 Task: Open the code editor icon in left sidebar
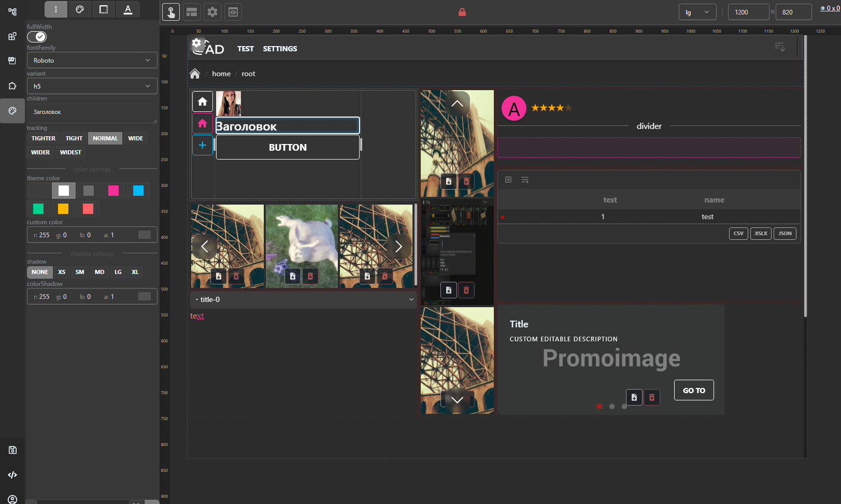[x=12, y=474]
